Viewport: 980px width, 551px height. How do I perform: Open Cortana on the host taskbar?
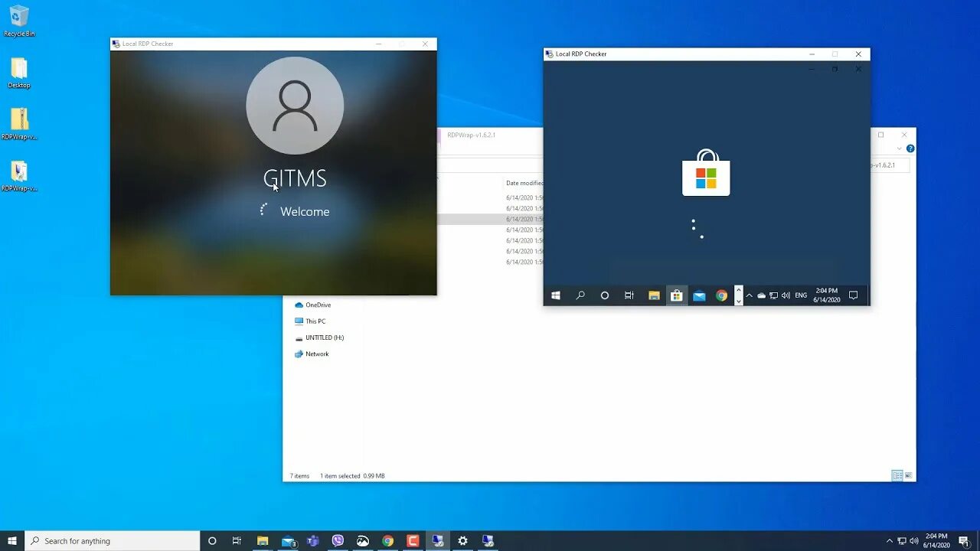(x=212, y=541)
